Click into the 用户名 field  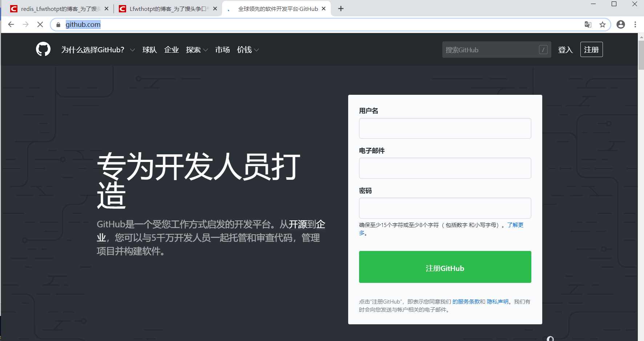445,128
